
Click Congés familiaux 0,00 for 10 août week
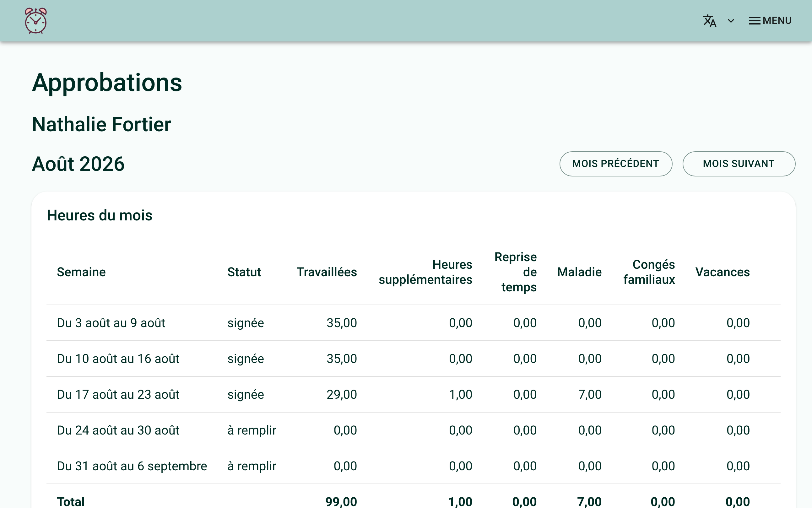(663, 359)
